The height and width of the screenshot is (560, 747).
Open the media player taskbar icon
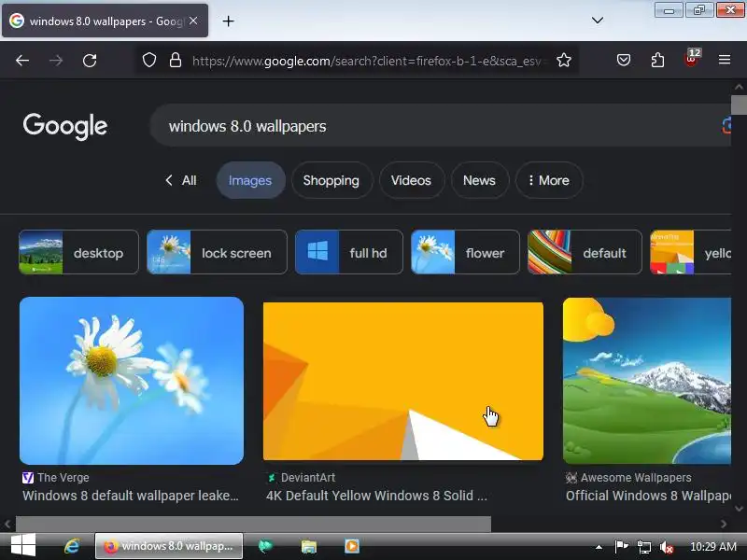click(x=352, y=546)
